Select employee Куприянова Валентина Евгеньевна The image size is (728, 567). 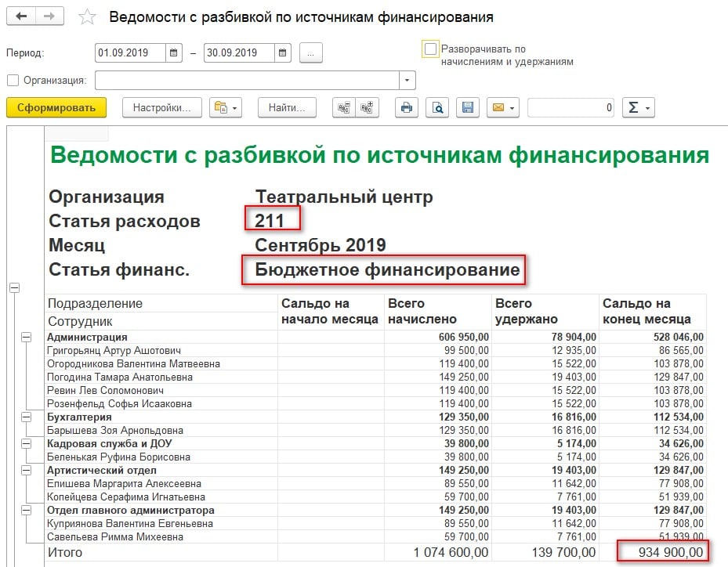(x=130, y=524)
